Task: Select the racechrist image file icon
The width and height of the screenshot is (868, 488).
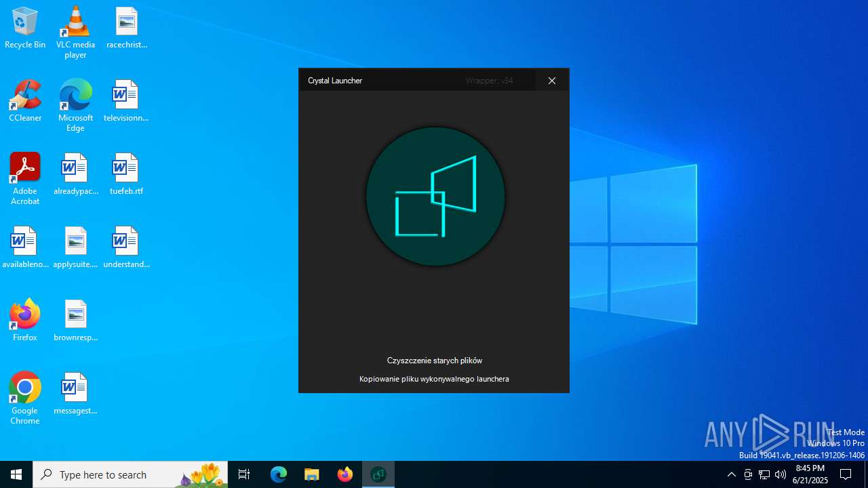Action: pyautogui.click(x=127, y=28)
